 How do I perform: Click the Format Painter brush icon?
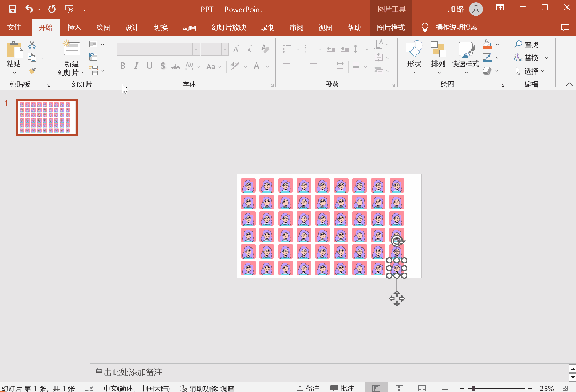33,70
